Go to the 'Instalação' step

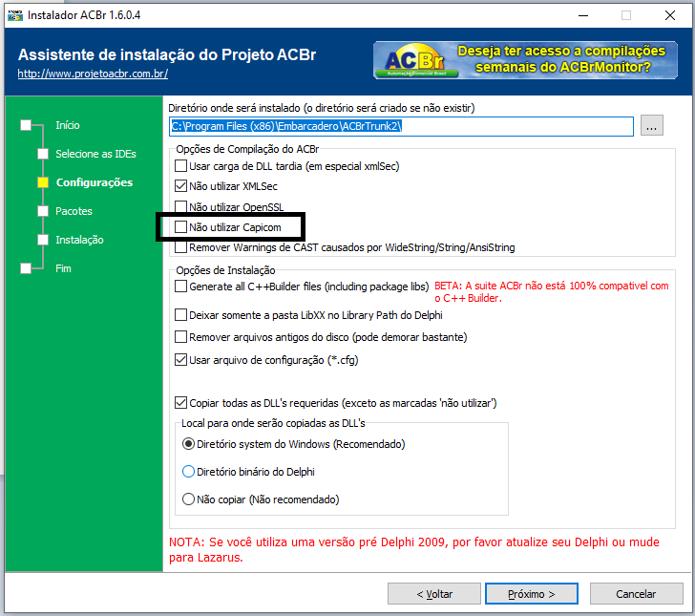coord(79,240)
